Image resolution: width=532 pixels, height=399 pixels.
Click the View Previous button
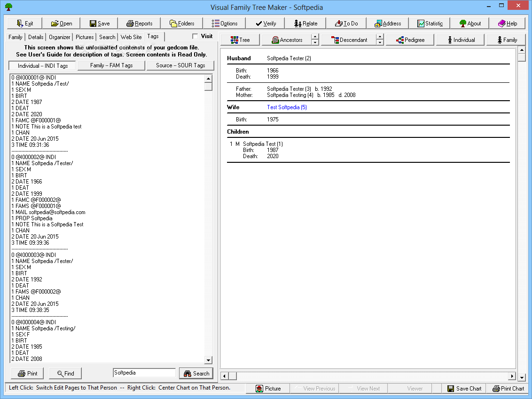point(314,389)
